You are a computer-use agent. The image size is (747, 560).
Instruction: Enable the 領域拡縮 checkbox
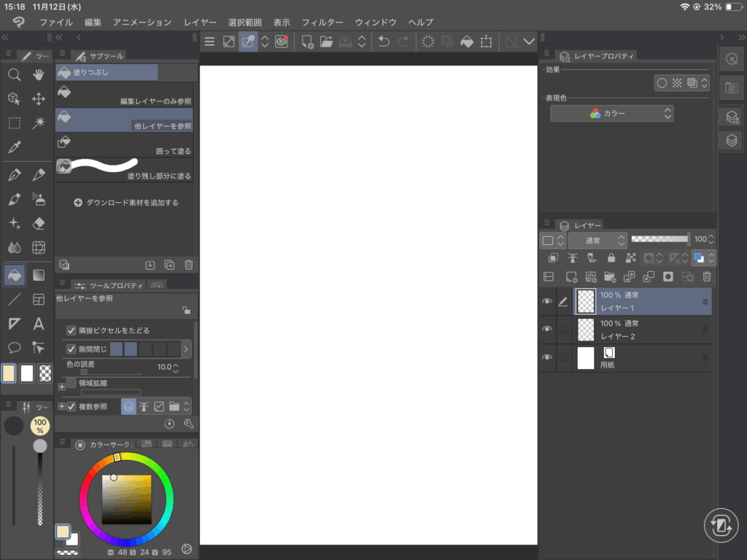pos(71,383)
